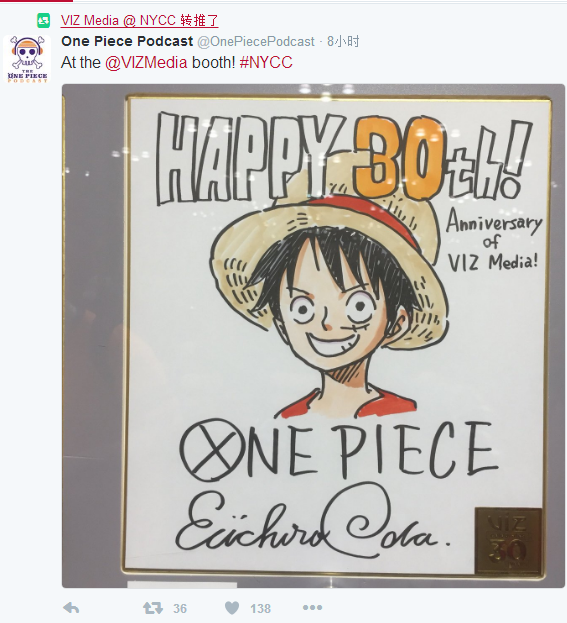Click the Eiichiro Oda signature in the image

(x=312, y=520)
